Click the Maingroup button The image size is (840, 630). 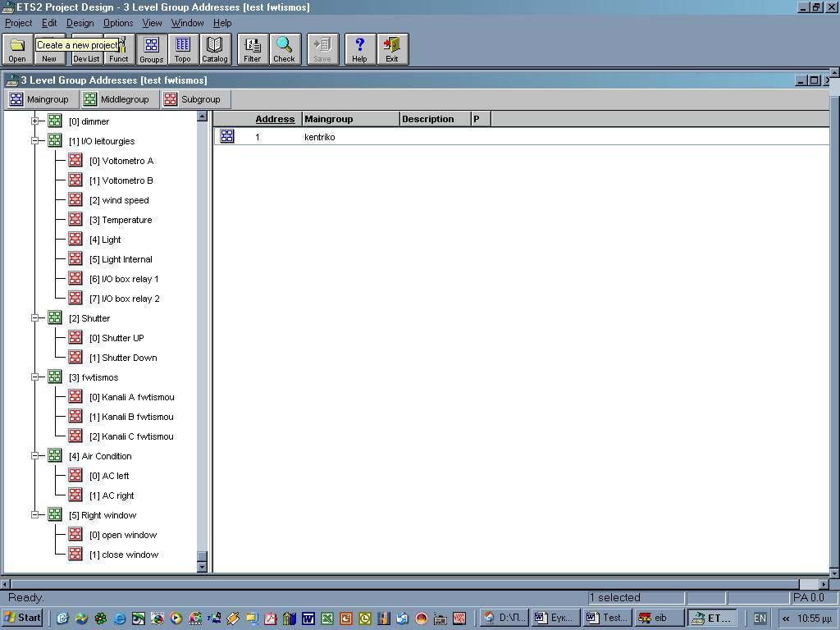(x=41, y=99)
